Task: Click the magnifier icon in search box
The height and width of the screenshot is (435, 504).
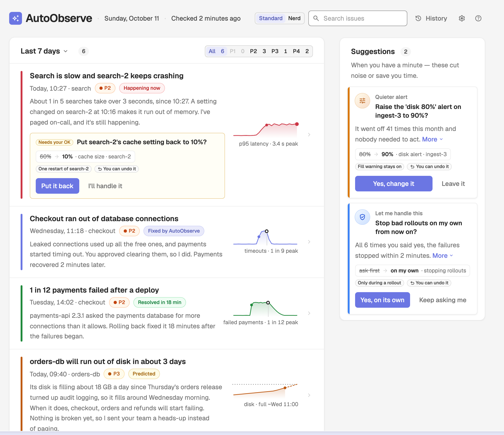Action: coord(316,19)
